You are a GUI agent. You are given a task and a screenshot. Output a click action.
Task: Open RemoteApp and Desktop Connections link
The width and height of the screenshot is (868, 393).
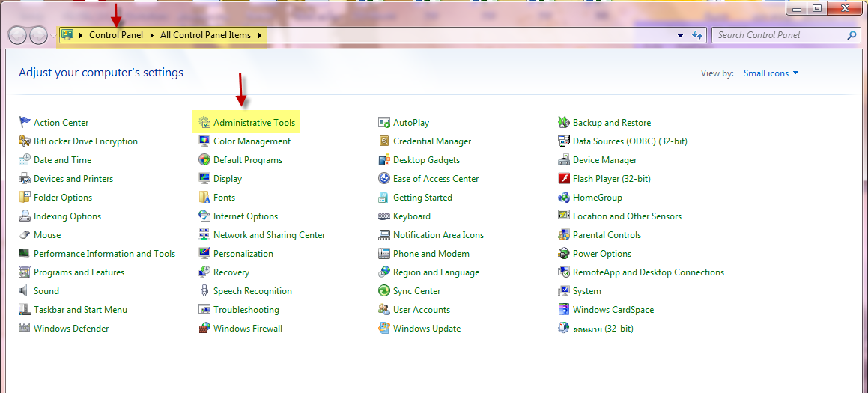649,272
